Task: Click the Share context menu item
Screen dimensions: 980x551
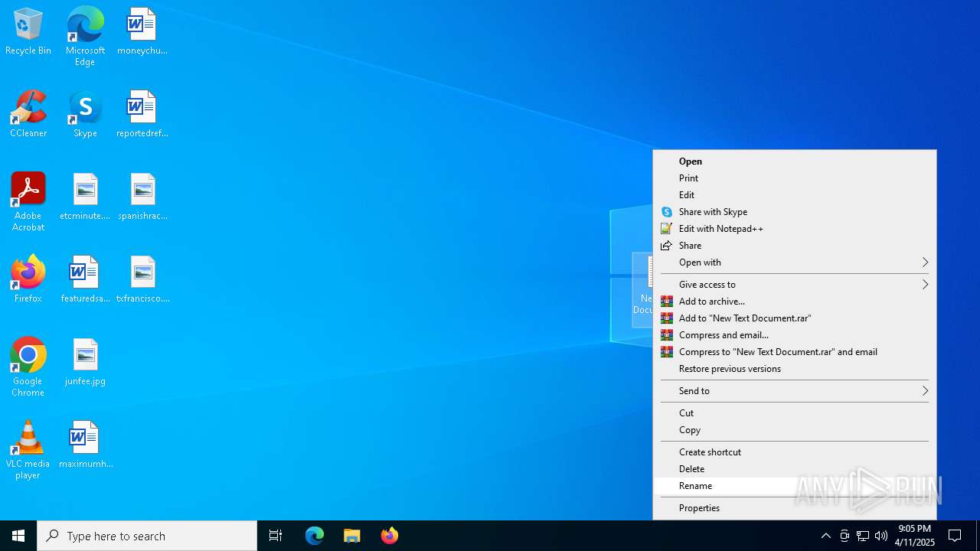Action: click(x=795, y=246)
